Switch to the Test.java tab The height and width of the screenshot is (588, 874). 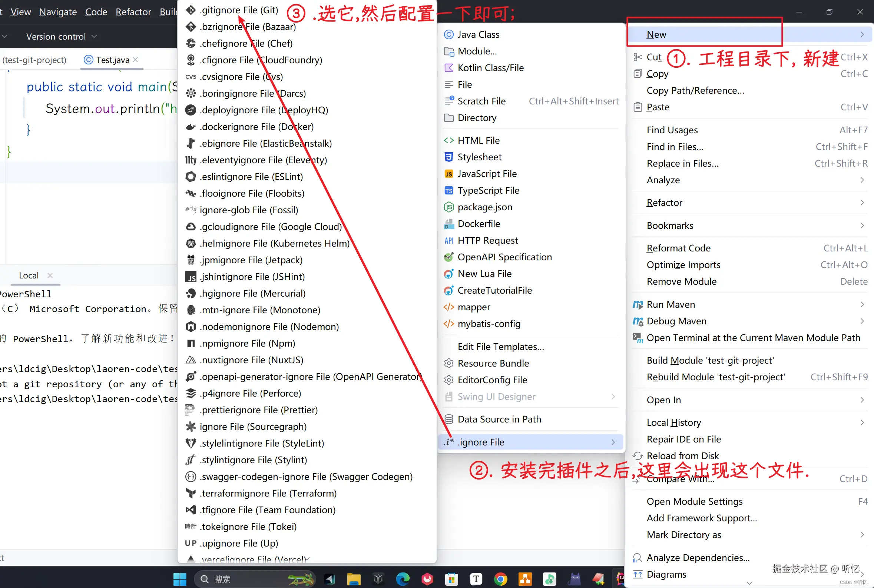[x=112, y=60]
